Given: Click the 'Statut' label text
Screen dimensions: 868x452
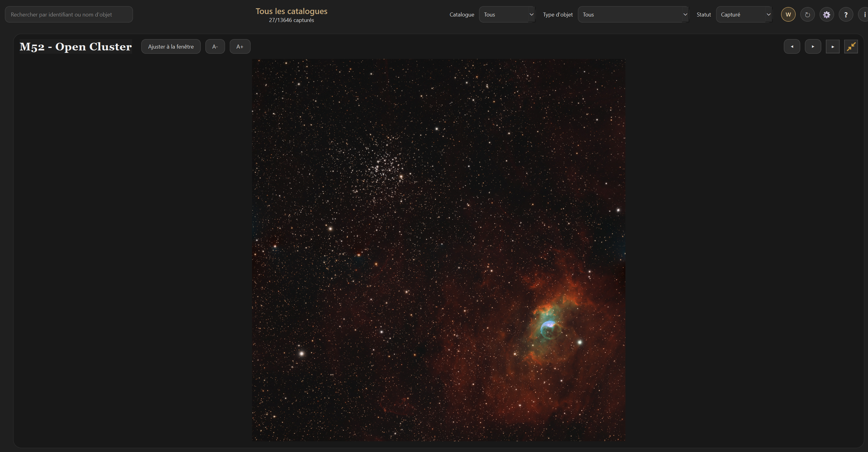Looking at the screenshot, I should click(x=704, y=14).
